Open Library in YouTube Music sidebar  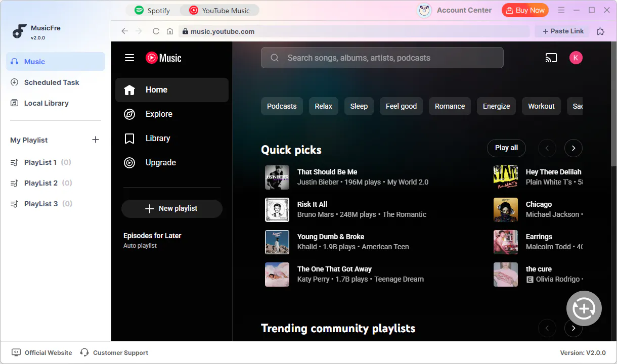(172, 139)
